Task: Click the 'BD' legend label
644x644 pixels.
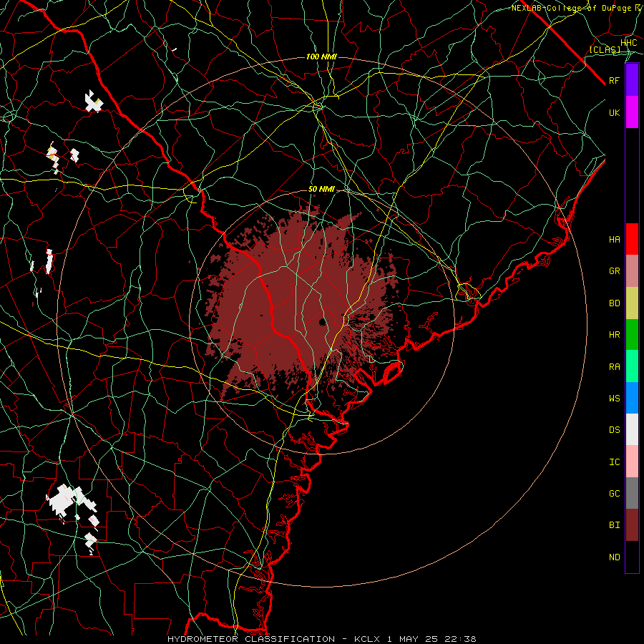Action: click(615, 303)
